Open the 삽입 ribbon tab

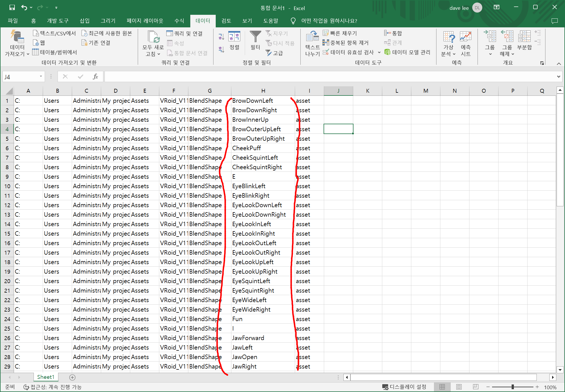pyautogui.click(x=84, y=21)
